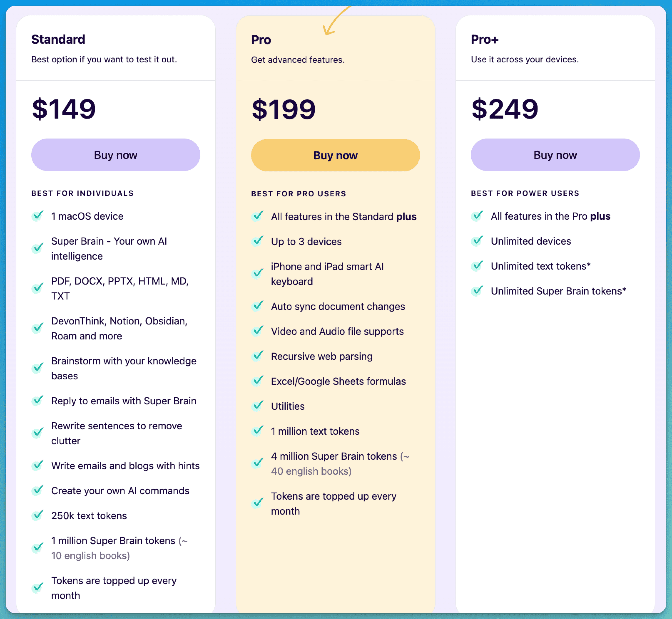Select the checkmark beside Up to 3 devices

coord(257,241)
